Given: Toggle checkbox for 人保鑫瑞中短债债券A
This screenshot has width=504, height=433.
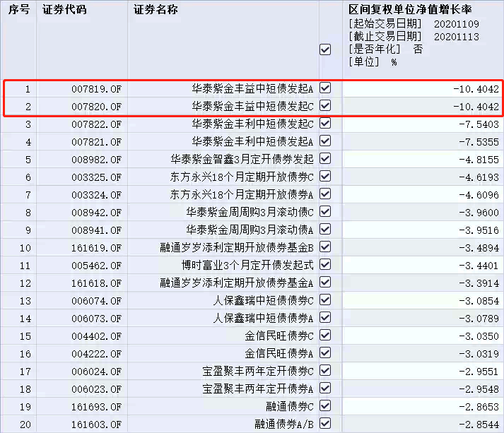Looking at the screenshot, I should pyautogui.click(x=325, y=317).
